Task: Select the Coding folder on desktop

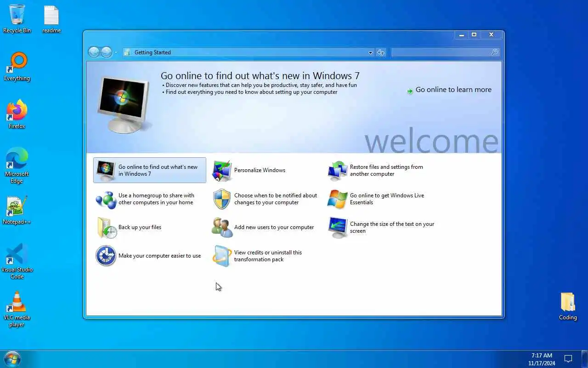Action: pyautogui.click(x=568, y=306)
